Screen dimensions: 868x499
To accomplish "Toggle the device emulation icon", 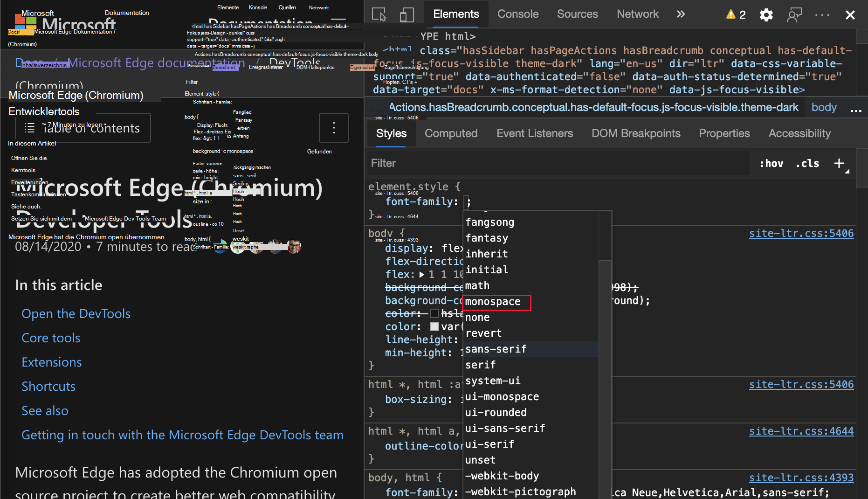I will pos(406,14).
